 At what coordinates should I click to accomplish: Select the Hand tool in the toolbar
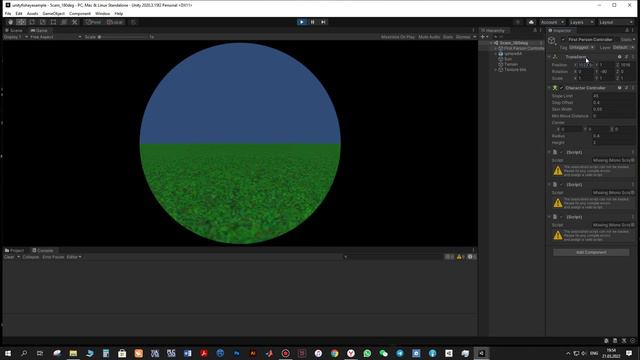coord(11,22)
